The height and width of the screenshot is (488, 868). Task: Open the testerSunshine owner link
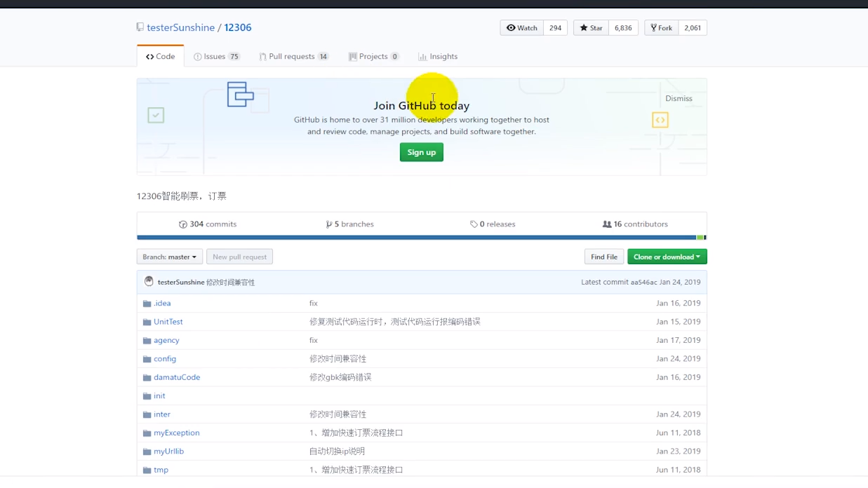click(x=181, y=27)
